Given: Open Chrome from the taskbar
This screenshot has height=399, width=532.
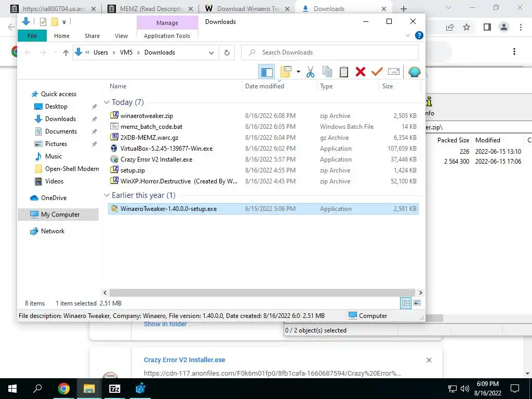Looking at the screenshot, I should [63, 389].
